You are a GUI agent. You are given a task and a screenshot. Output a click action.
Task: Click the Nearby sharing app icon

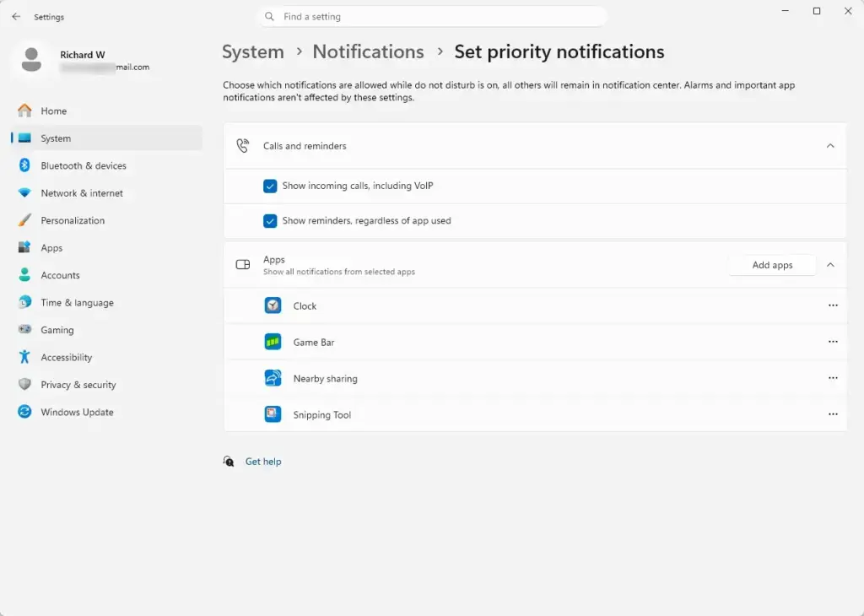(x=273, y=379)
